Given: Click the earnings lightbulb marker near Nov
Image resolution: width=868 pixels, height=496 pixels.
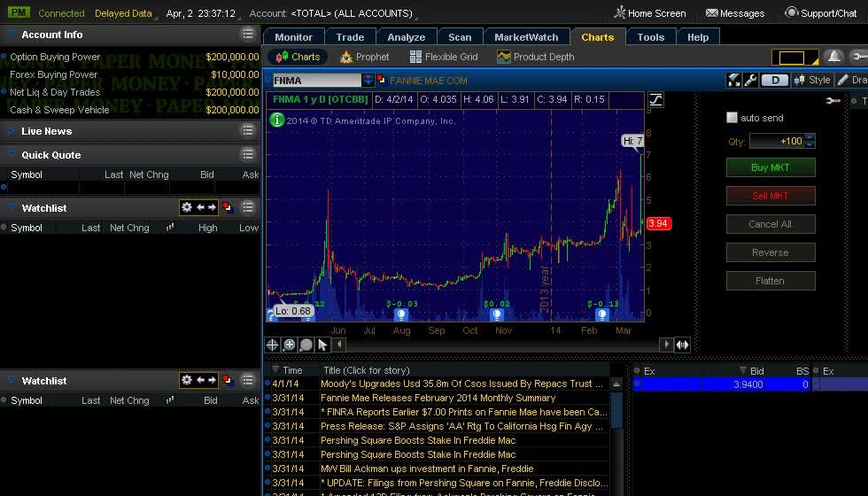Looking at the screenshot, I should click(497, 314).
